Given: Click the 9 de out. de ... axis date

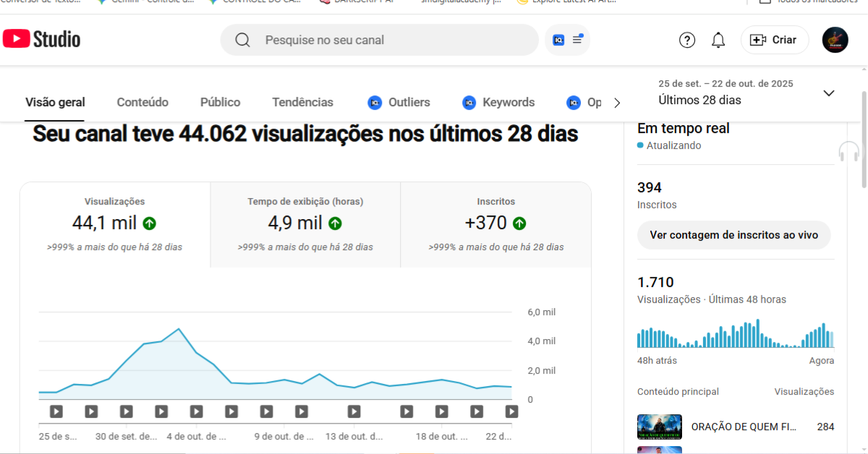Looking at the screenshot, I should point(284,437).
